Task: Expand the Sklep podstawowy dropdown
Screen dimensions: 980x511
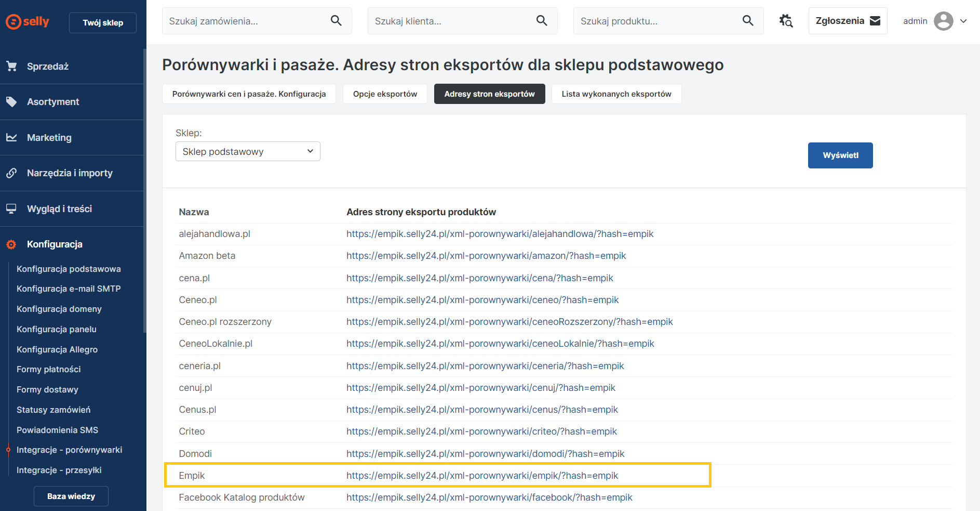Action: click(x=248, y=151)
